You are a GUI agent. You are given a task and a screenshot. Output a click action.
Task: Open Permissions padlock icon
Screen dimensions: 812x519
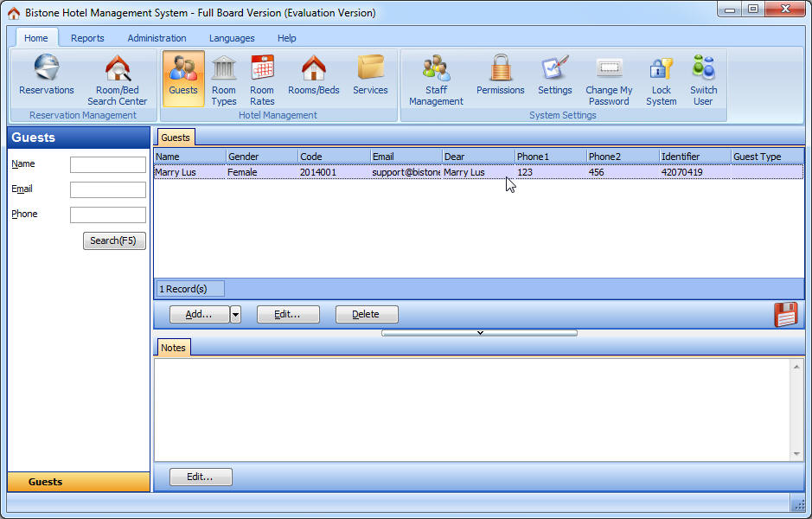tap(500, 76)
